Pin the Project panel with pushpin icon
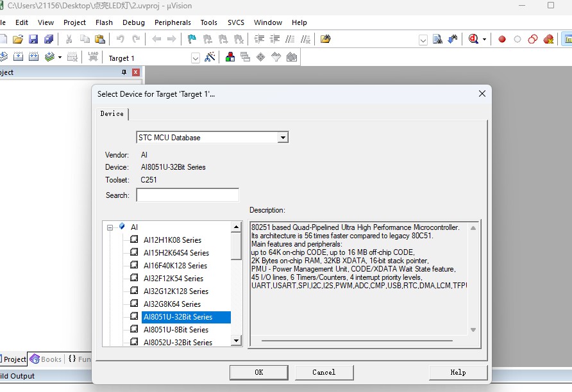 124,72
